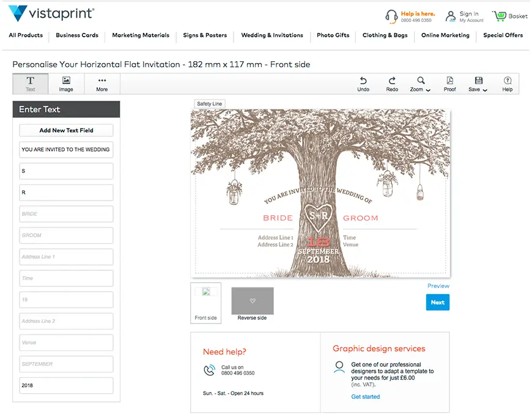This screenshot has height=414, width=532.
Task: Redo the last action
Action: point(392,84)
